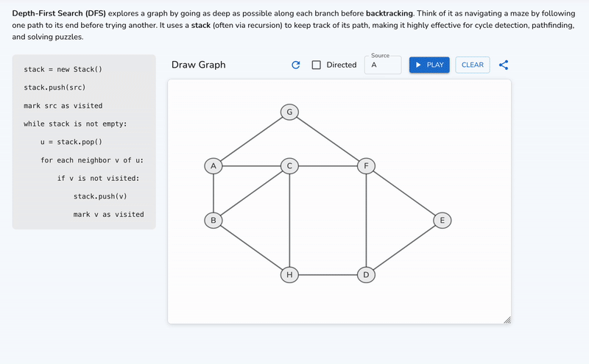The height and width of the screenshot is (364, 589).
Task: Click the share icon
Action: pos(504,65)
